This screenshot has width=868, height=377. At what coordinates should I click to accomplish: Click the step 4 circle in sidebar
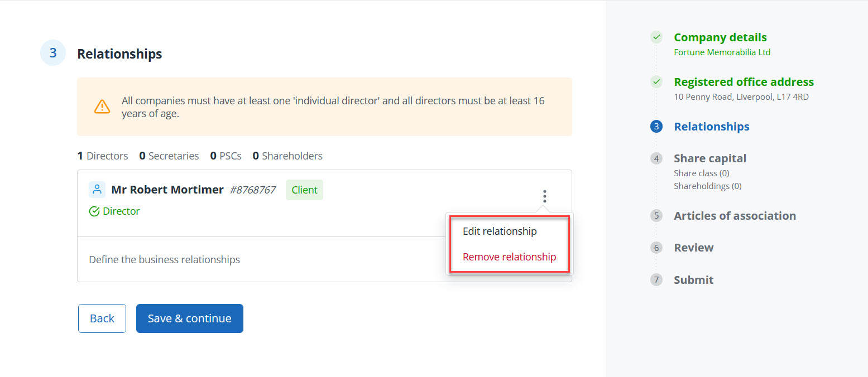tap(656, 158)
